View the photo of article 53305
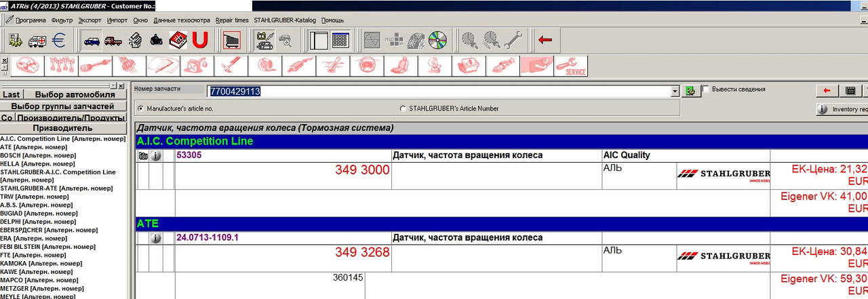 [x=143, y=155]
